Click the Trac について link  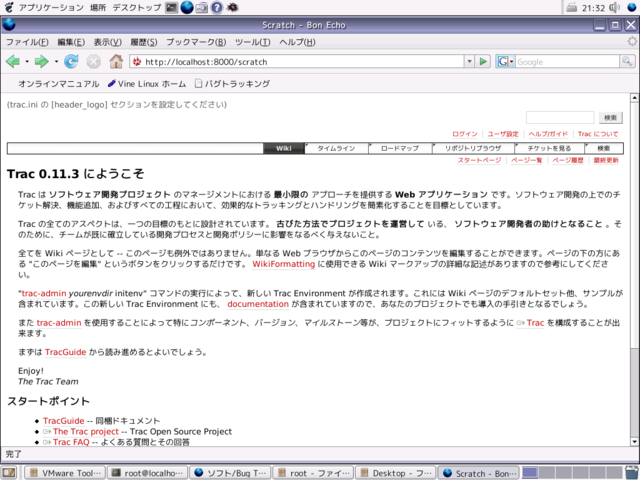pos(598,134)
